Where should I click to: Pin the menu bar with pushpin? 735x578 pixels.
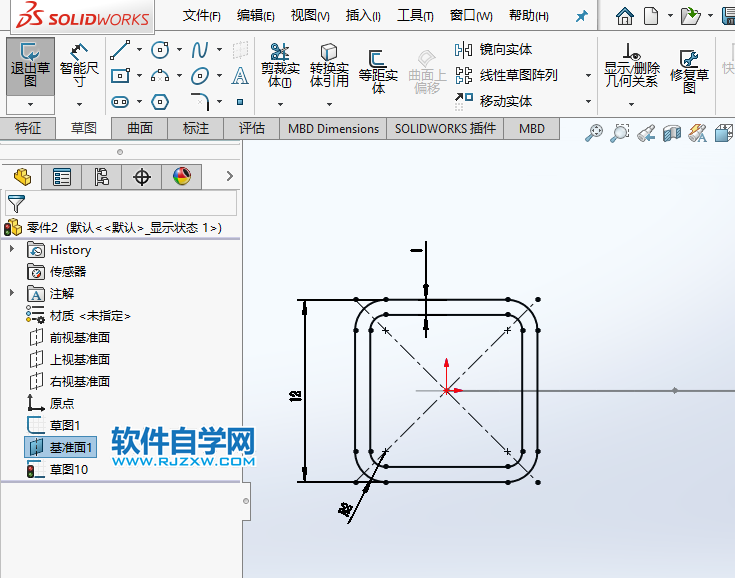coord(582,16)
